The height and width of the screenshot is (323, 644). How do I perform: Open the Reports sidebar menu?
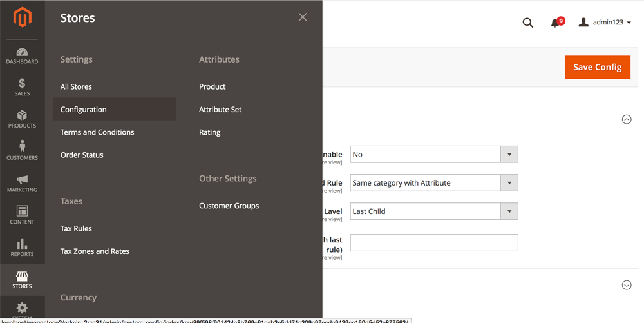click(x=22, y=248)
